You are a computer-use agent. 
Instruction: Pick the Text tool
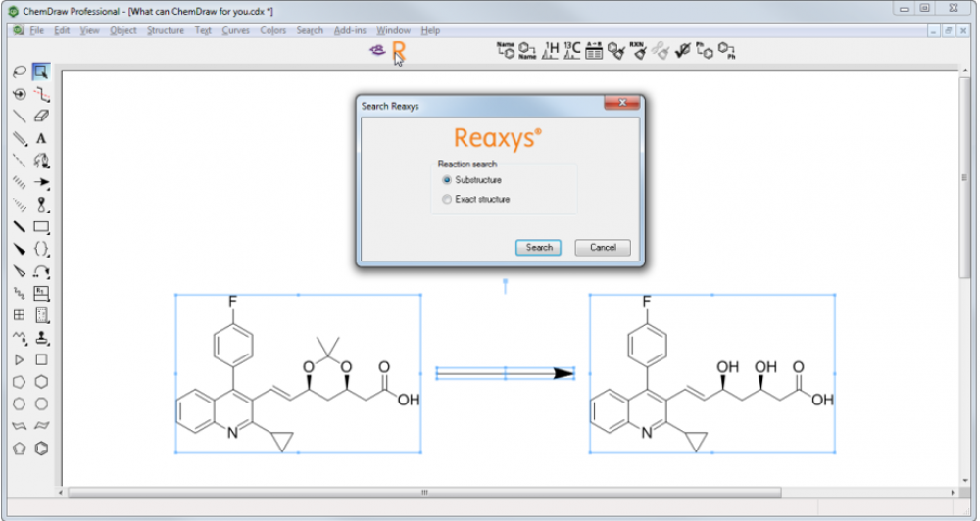pyautogui.click(x=41, y=138)
